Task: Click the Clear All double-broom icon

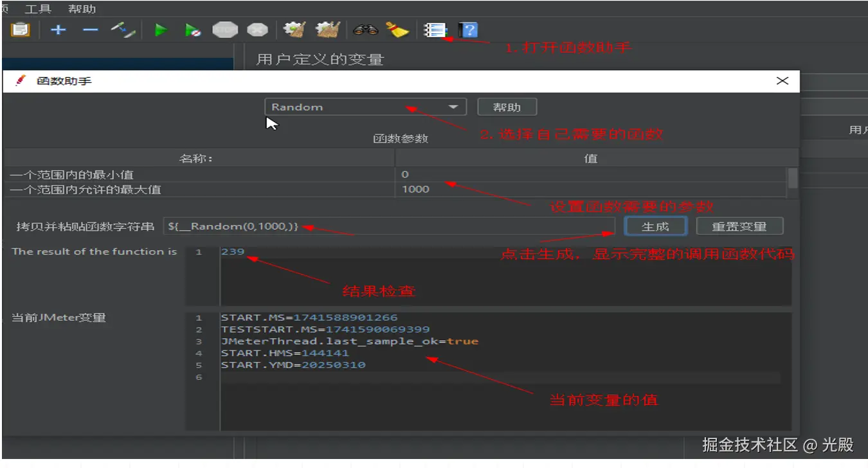Action: click(327, 30)
